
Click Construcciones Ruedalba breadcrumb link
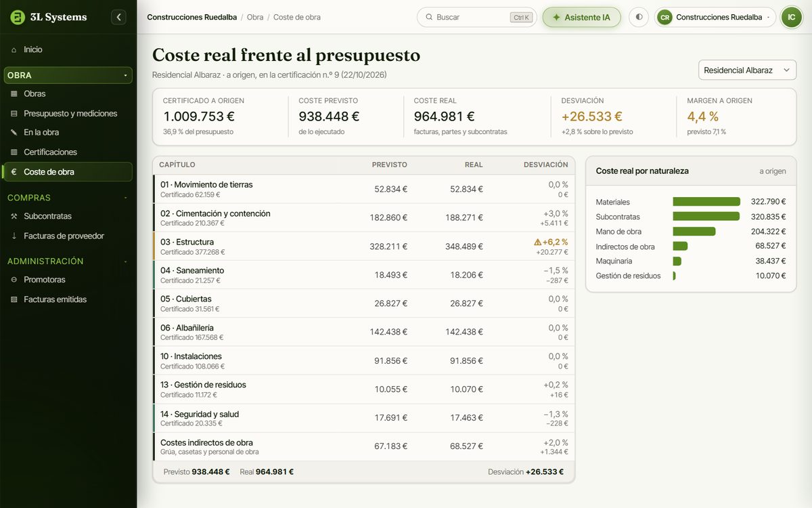pyautogui.click(x=191, y=17)
